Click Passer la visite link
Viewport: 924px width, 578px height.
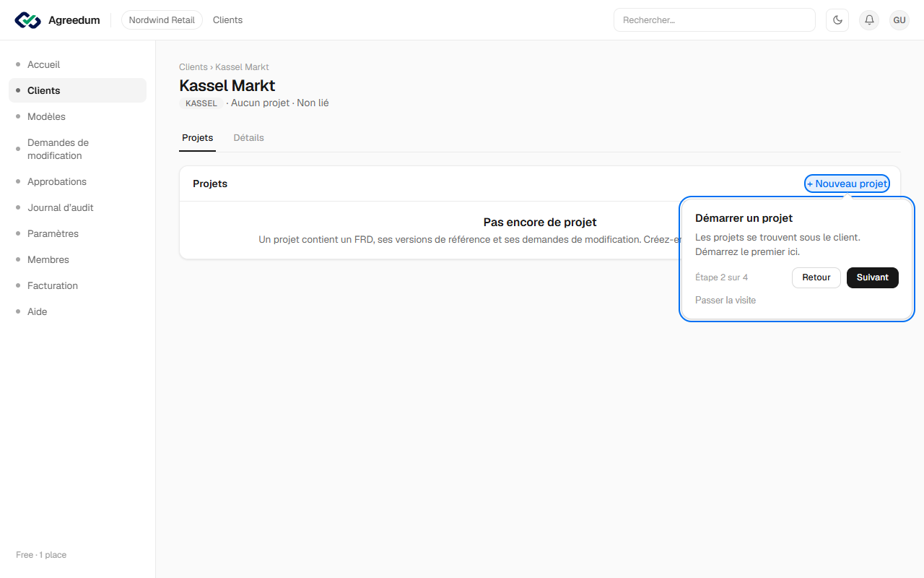pos(725,300)
